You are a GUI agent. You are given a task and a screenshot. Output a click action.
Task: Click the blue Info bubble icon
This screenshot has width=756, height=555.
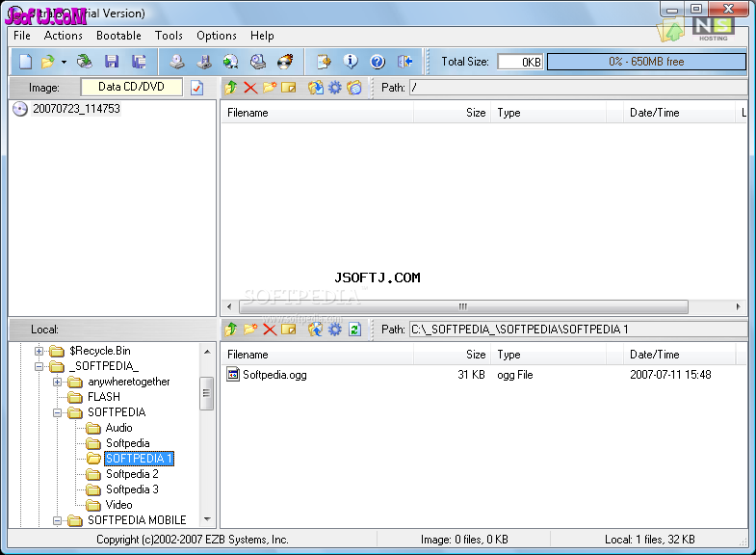click(x=351, y=62)
